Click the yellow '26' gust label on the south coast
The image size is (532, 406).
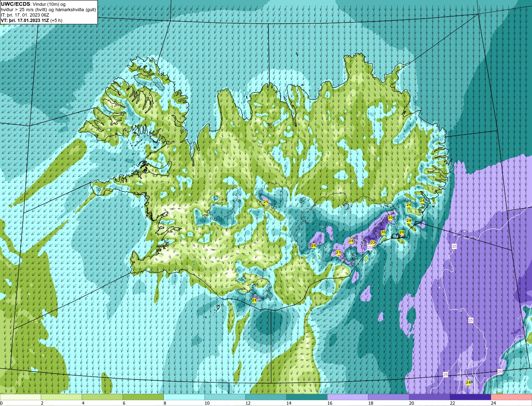point(254,300)
